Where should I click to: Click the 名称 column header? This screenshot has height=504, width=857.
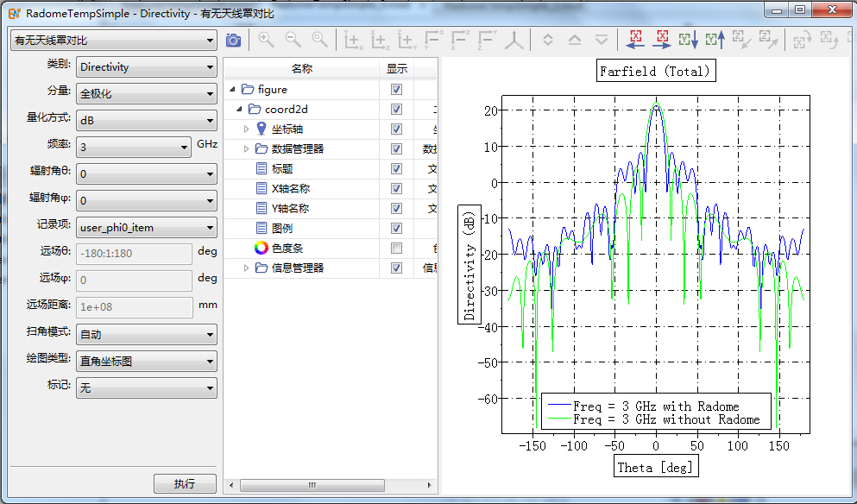302,68
